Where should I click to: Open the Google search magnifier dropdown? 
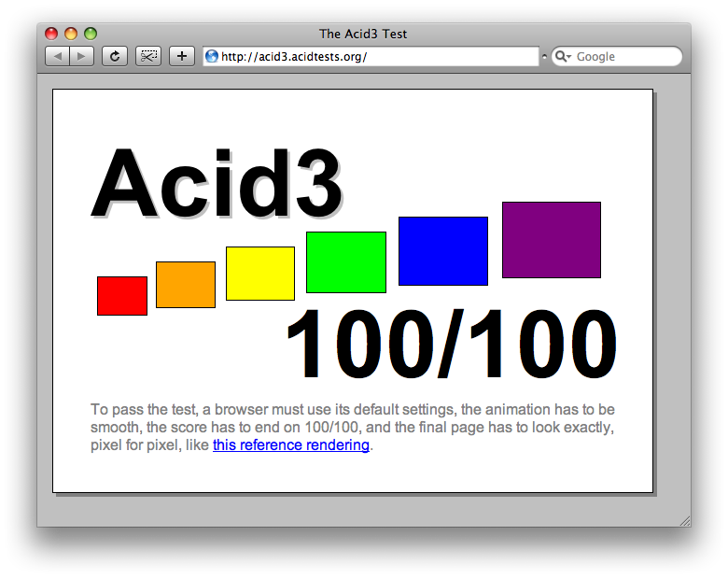[x=563, y=57]
